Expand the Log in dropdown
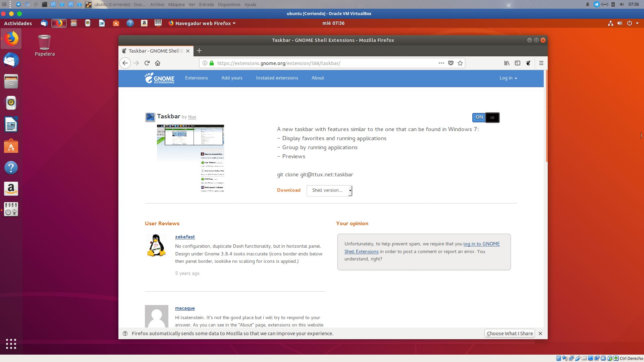 tap(508, 78)
